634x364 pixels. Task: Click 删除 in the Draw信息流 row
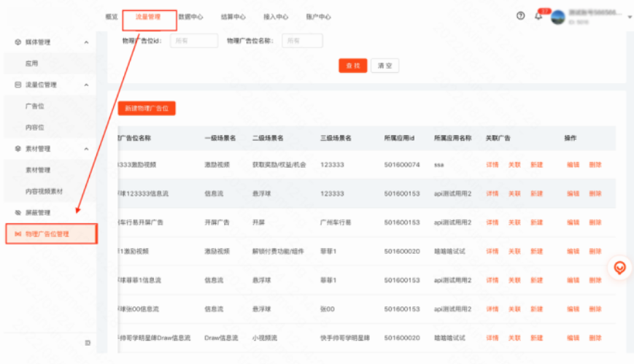595,338
